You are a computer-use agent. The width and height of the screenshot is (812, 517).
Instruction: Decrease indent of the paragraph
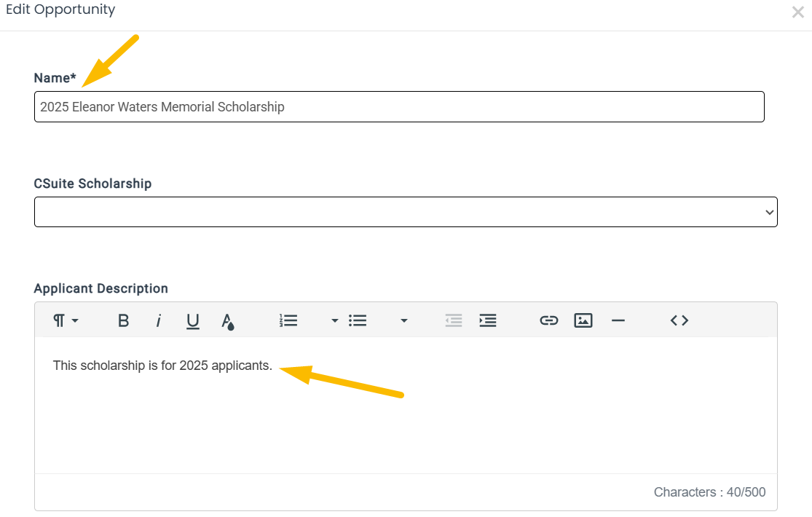tap(454, 320)
